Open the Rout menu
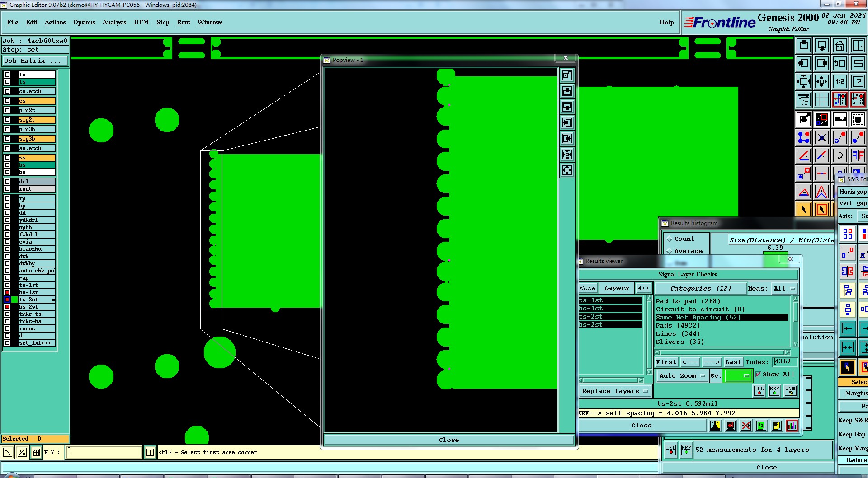868x478 pixels. tap(184, 22)
